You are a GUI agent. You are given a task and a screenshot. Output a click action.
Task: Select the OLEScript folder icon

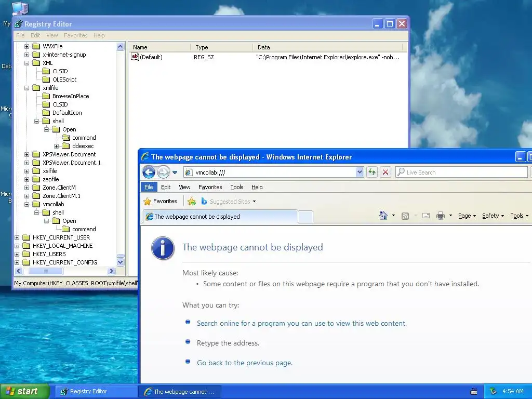[x=46, y=79]
